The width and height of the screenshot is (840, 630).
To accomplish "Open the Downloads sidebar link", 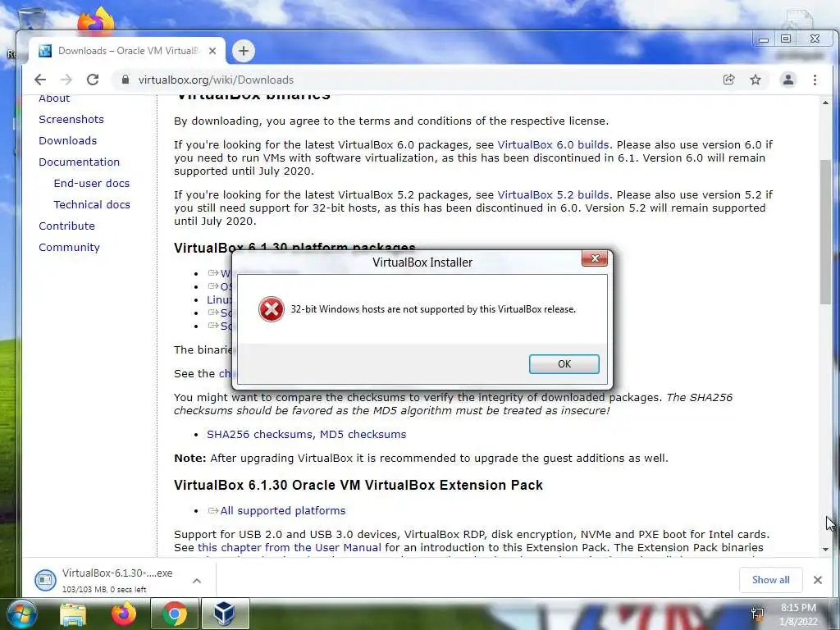I will click(67, 141).
